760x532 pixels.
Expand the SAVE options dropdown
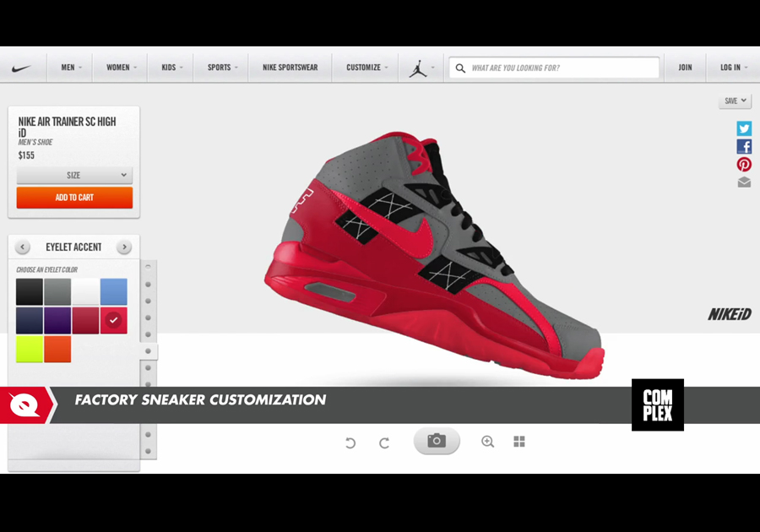pos(734,100)
